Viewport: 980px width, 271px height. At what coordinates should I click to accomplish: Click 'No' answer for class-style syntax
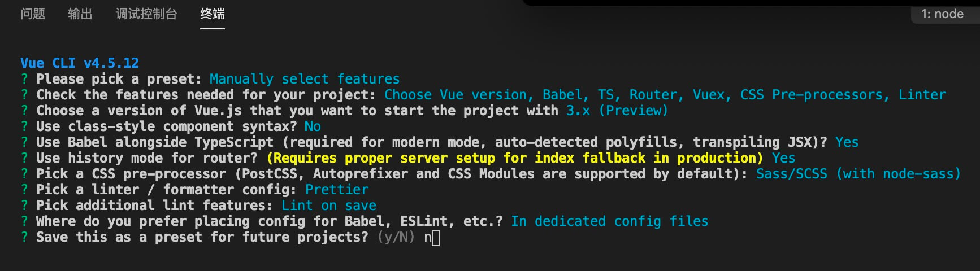[313, 126]
